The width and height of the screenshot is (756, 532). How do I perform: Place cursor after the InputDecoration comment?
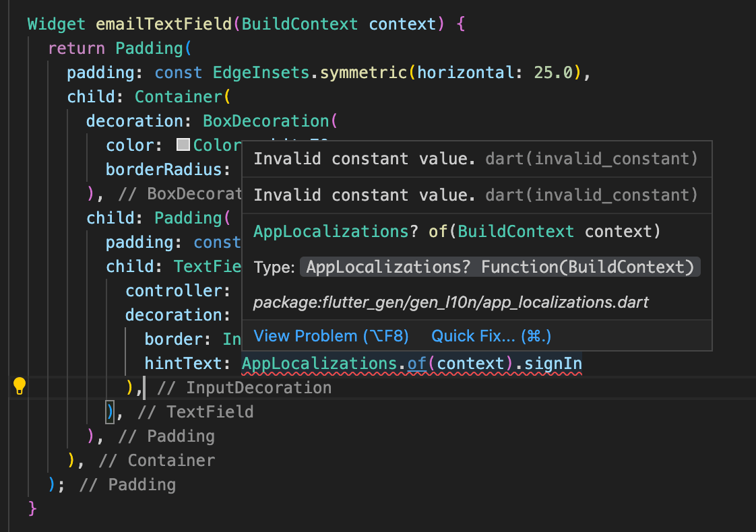pos(332,388)
